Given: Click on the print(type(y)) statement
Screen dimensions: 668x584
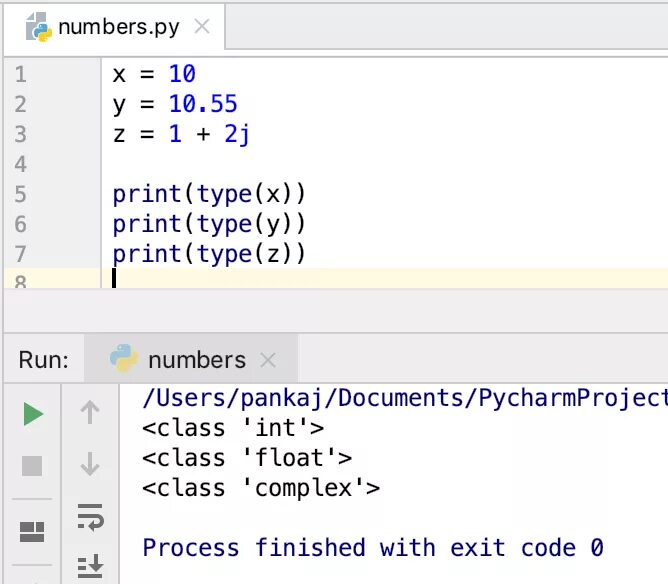Looking at the screenshot, I should pyautogui.click(x=209, y=224).
